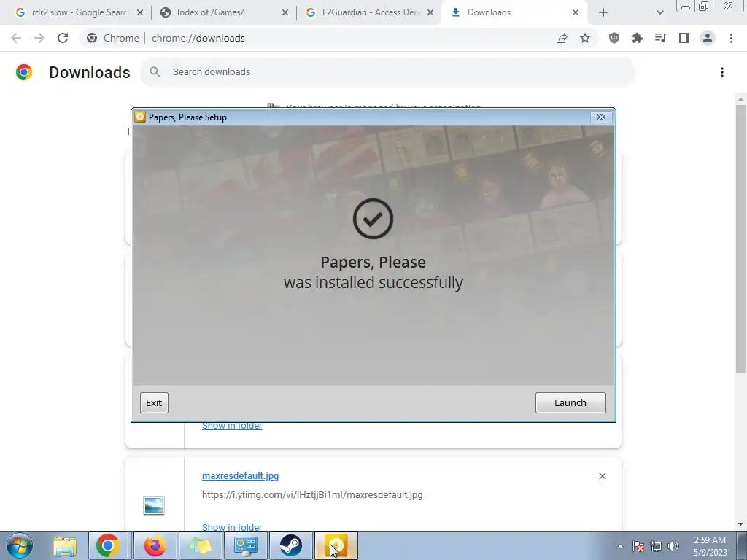Open the Chrome profile avatar
The height and width of the screenshot is (560, 747).
pos(708,38)
